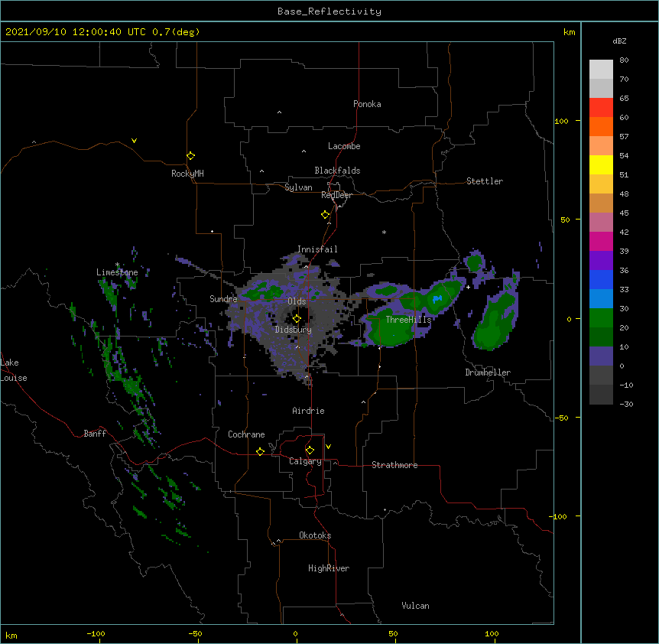Click the Calgary city label
Screen dimensions: 659x644
pos(305,461)
